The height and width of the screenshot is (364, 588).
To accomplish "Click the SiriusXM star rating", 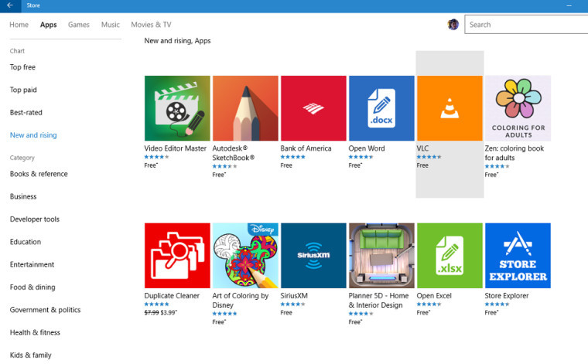I will 293,304.
